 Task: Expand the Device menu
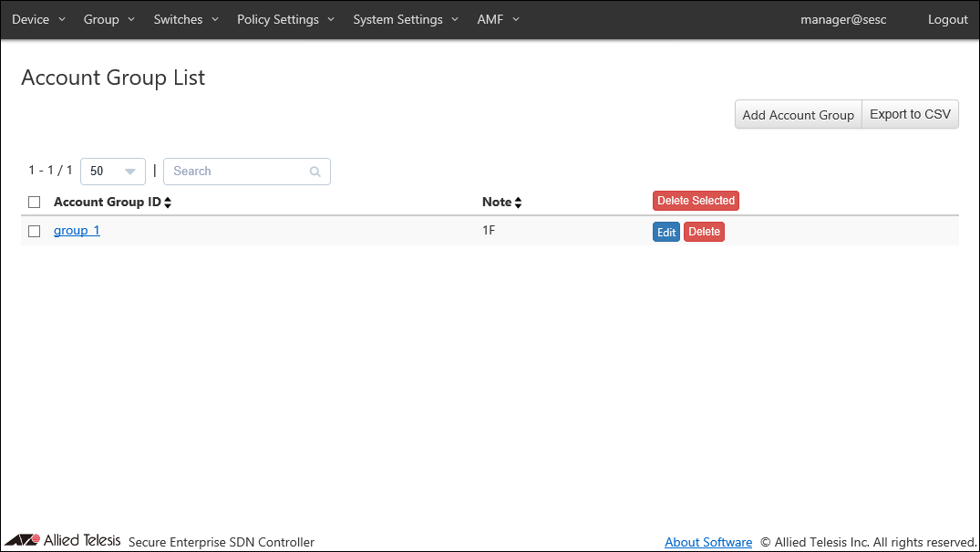click(38, 19)
